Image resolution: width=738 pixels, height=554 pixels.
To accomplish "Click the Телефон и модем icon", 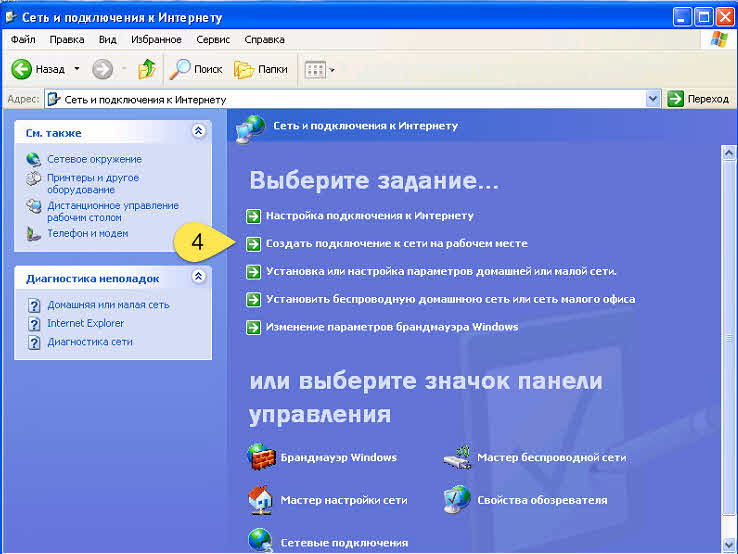I will [x=33, y=233].
